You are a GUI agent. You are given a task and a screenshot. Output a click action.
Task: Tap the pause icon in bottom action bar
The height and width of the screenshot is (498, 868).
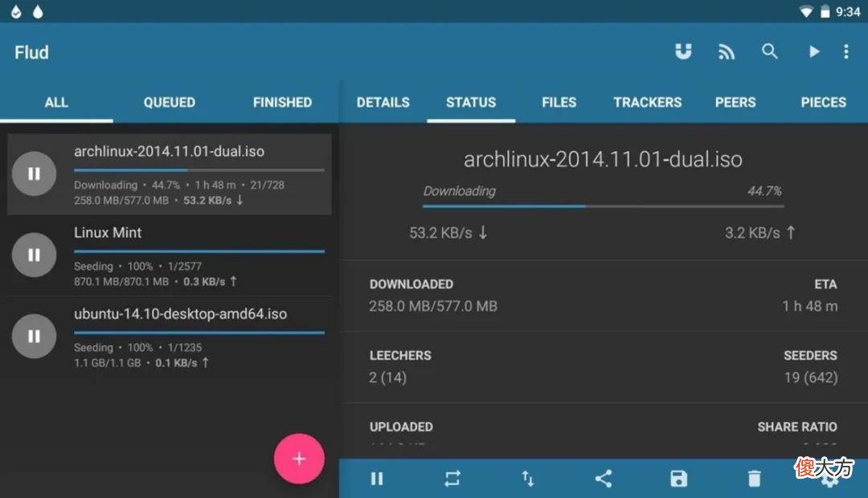pyautogui.click(x=377, y=479)
